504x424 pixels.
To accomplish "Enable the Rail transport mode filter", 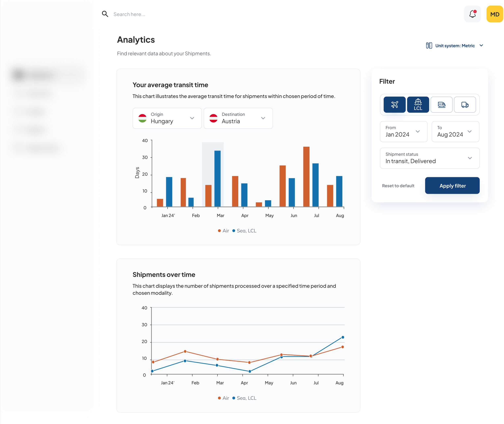I will pos(441,104).
